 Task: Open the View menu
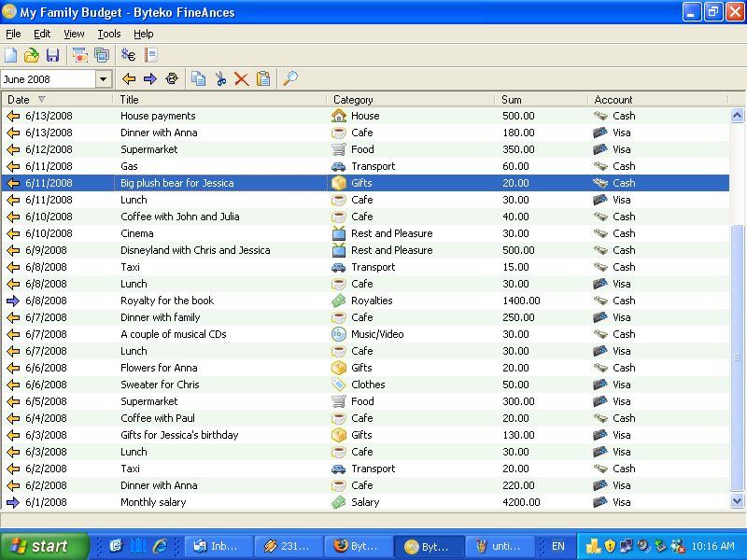coord(74,34)
